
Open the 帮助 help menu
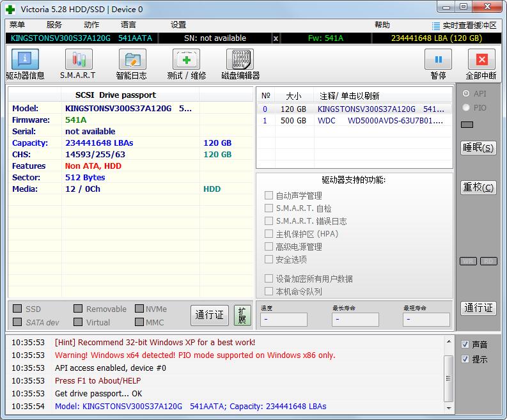pyautogui.click(x=382, y=25)
